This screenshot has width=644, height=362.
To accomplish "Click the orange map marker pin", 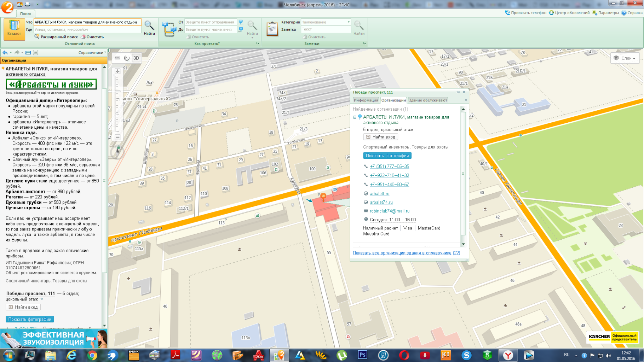I will (323, 197).
